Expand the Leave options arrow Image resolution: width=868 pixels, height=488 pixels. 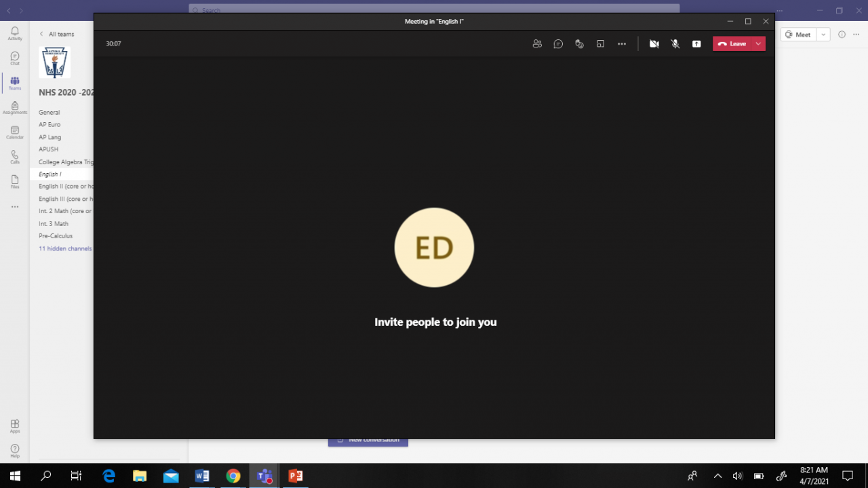click(x=758, y=43)
